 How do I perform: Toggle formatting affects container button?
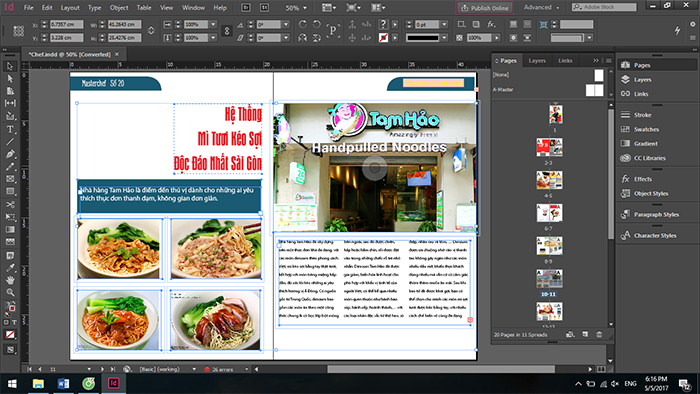point(6,322)
